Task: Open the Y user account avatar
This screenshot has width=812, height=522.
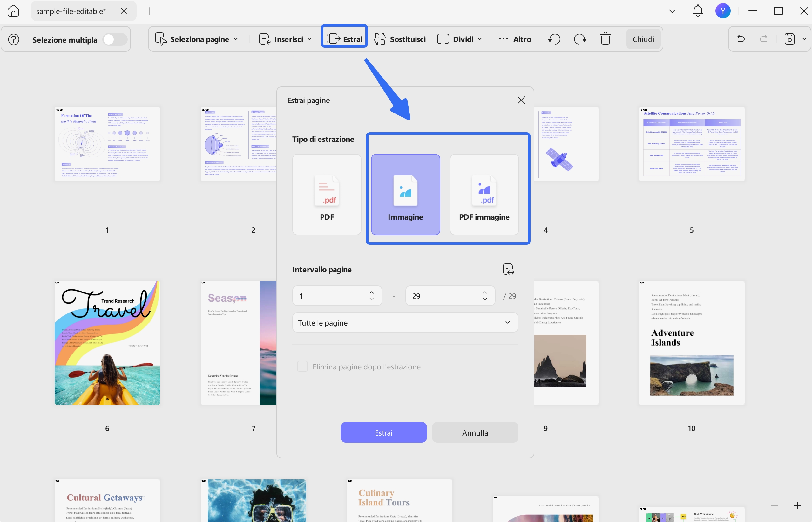Action: pyautogui.click(x=723, y=11)
